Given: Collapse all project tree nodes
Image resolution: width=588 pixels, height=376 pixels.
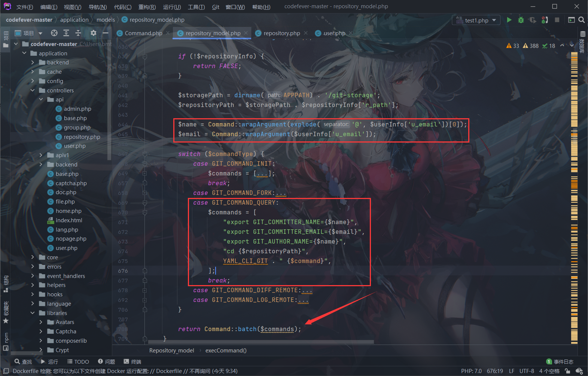Looking at the screenshot, I should coord(78,33).
